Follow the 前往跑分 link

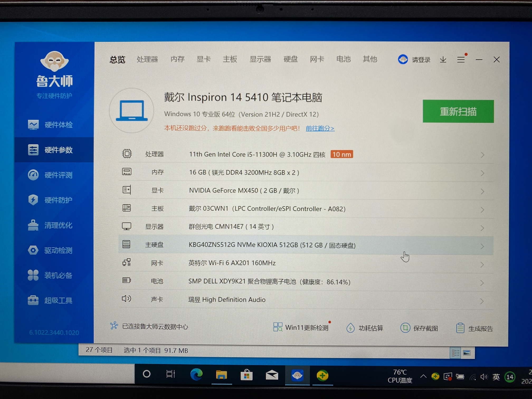[320, 129]
